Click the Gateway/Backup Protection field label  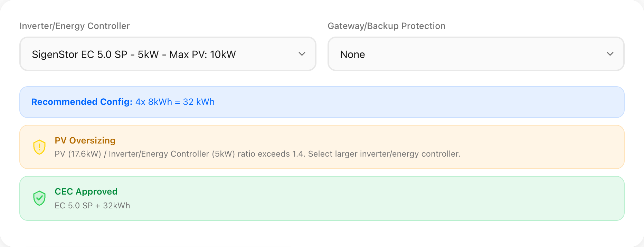click(x=386, y=26)
